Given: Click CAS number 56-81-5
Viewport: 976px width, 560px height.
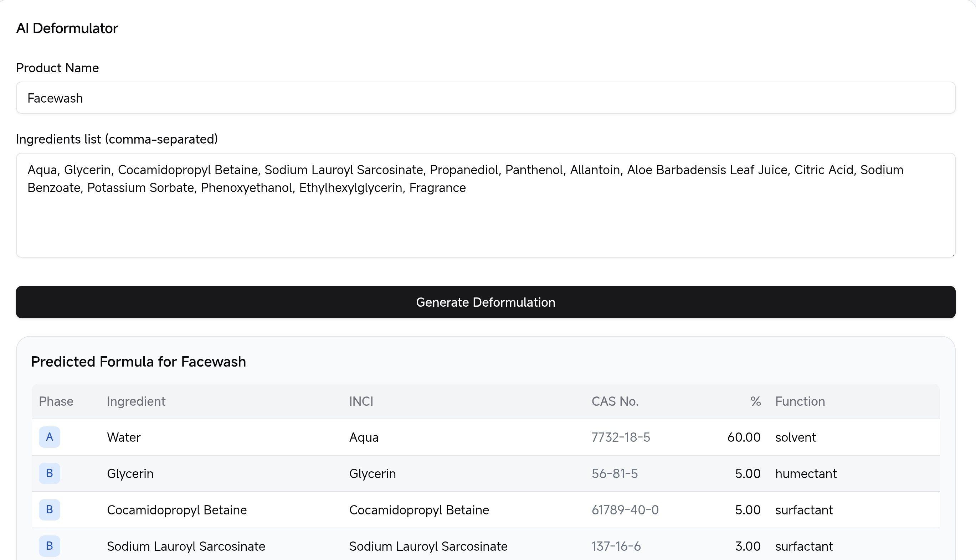Looking at the screenshot, I should tap(615, 473).
